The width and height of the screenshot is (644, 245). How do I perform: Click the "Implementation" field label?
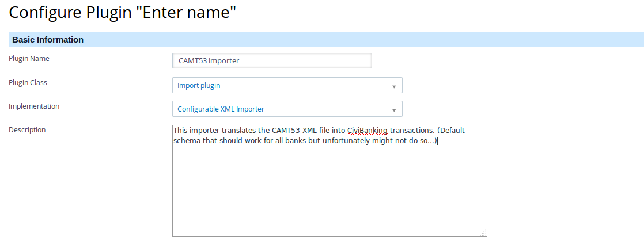coord(34,106)
